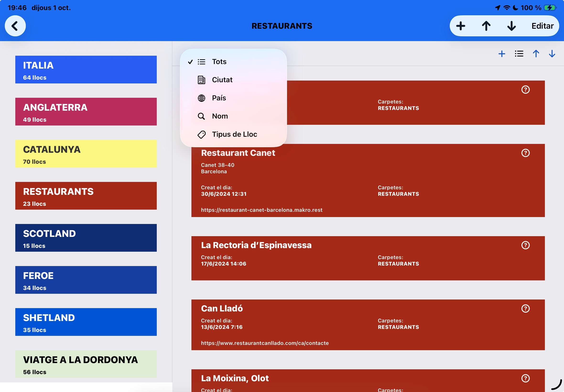Open the FEROE folder
This screenshot has height=392, width=564.
pos(86,280)
